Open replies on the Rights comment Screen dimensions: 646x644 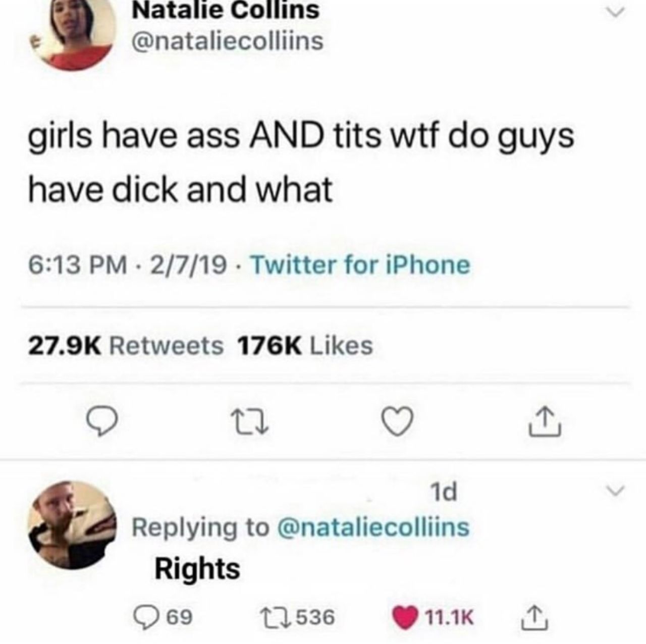(x=163, y=617)
